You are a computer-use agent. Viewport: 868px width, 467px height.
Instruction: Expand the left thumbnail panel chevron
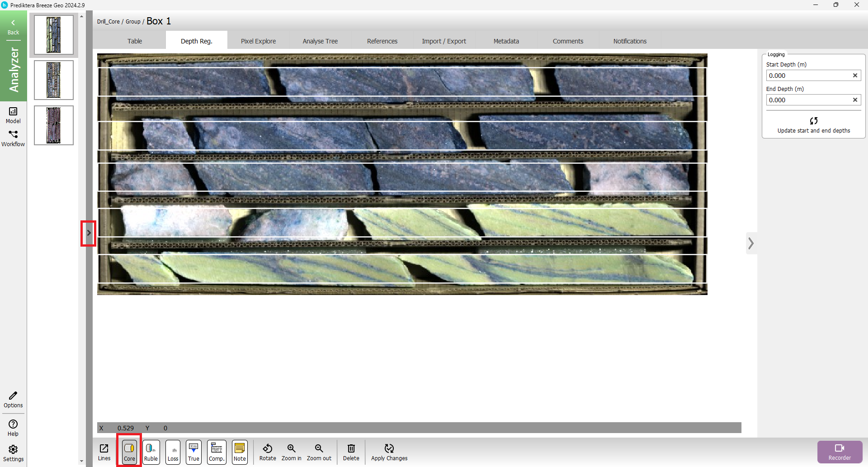click(x=89, y=233)
